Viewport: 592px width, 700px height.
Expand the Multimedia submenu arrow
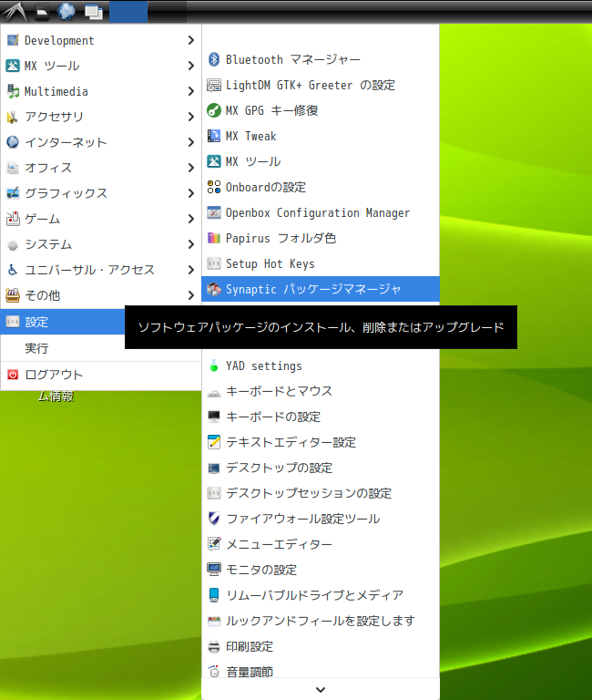(191, 91)
